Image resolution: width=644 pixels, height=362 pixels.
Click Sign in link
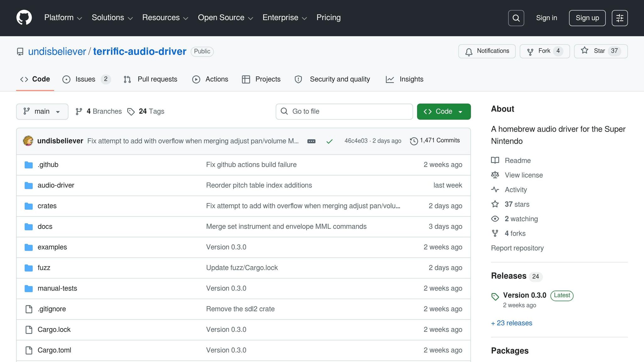coord(547,18)
